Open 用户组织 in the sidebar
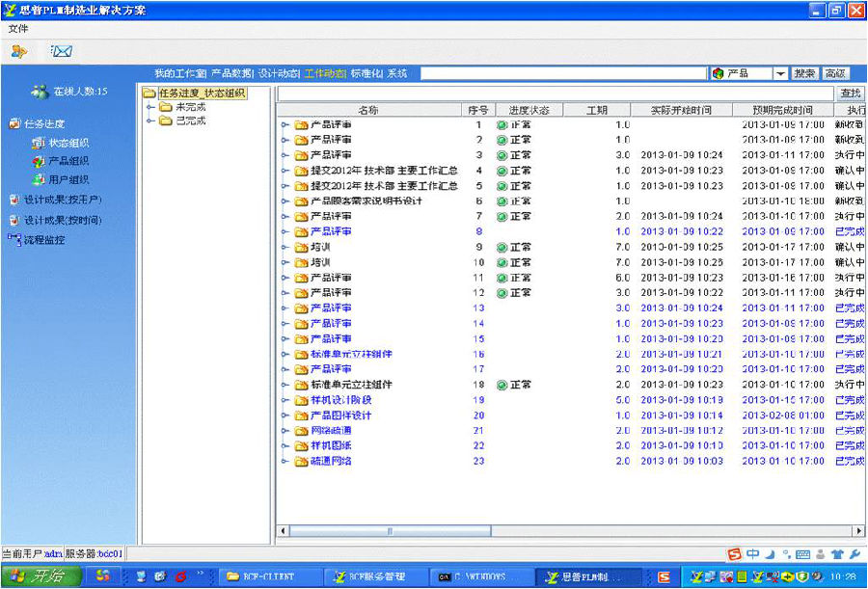 [x=68, y=179]
